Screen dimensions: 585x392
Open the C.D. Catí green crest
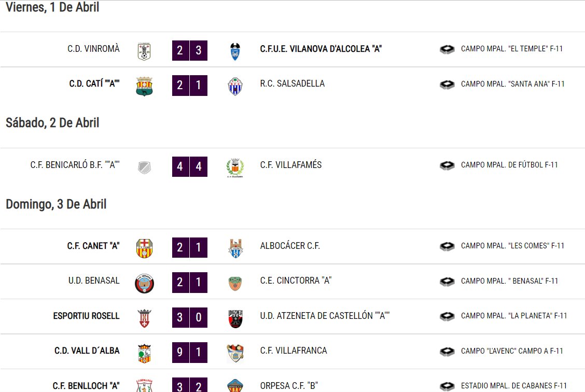click(x=144, y=87)
